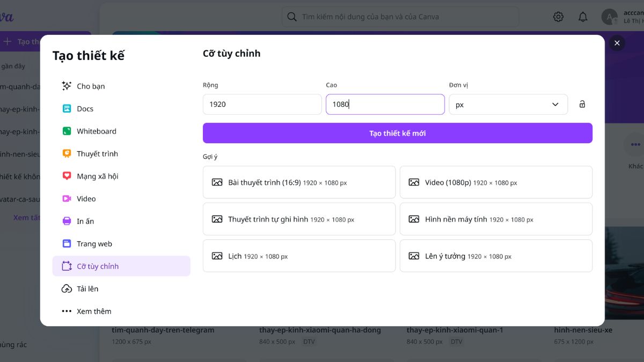Click the Thuyết trình presentation icon
644x362 pixels.
coord(67,153)
